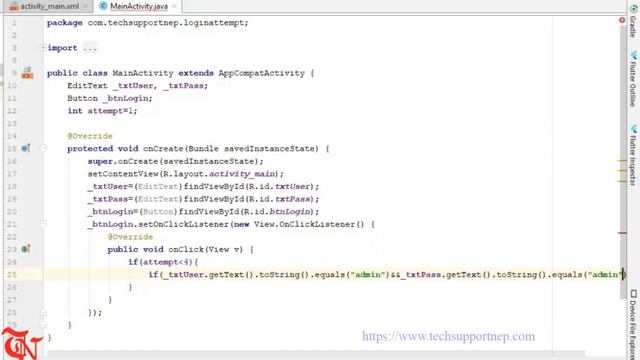The width and height of the screenshot is (640, 360).
Task: Click the topmost yellow warning stripe marker
Action: click(x=622, y=161)
